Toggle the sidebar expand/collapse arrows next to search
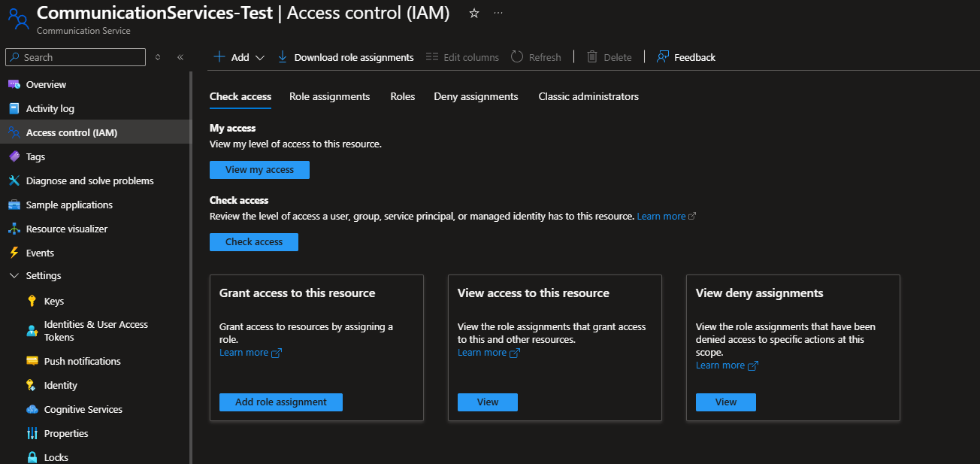The height and width of the screenshot is (464, 980). tap(158, 57)
